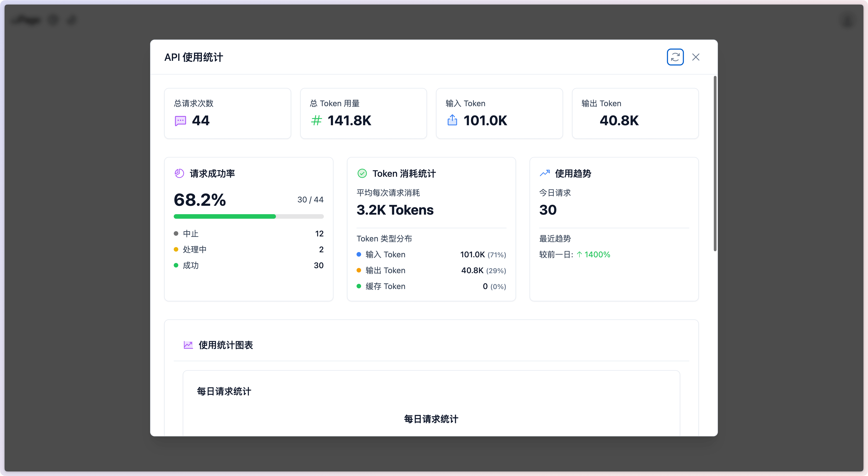Click the trend arrow icon beside 使用趋势

tap(545, 173)
